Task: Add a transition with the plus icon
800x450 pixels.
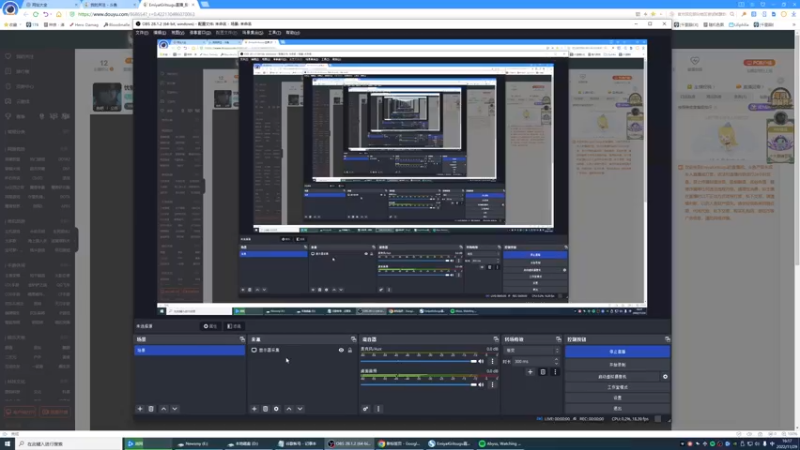Action: (x=530, y=372)
